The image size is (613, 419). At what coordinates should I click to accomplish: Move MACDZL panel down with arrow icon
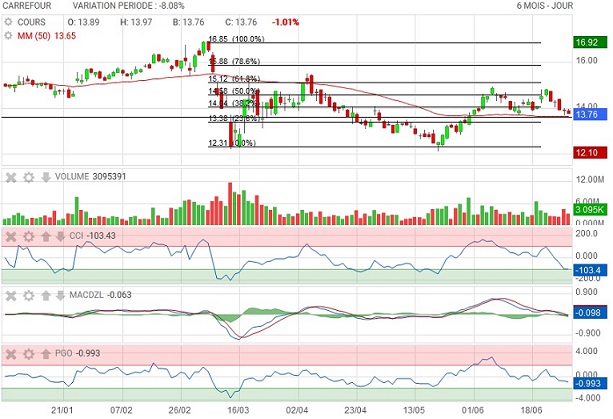(x=60, y=295)
